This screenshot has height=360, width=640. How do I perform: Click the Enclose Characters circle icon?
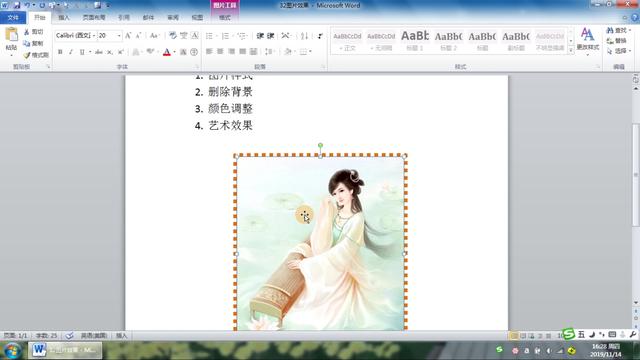(x=194, y=52)
